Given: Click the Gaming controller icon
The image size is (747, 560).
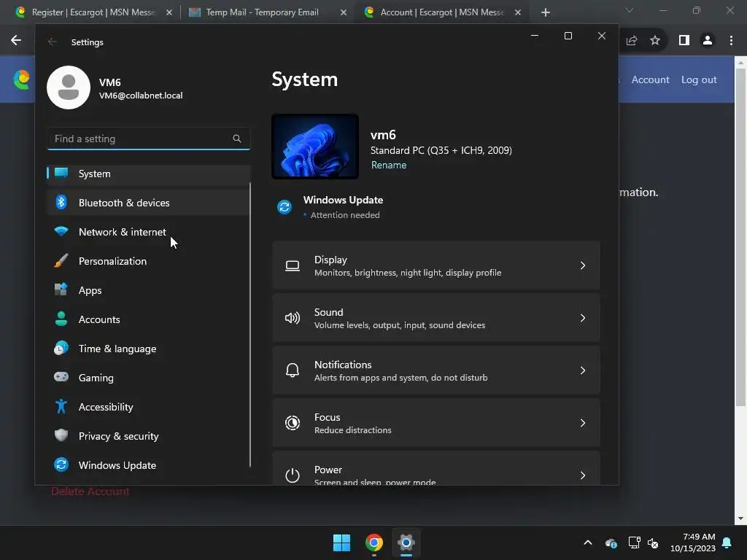Looking at the screenshot, I should tap(61, 377).
